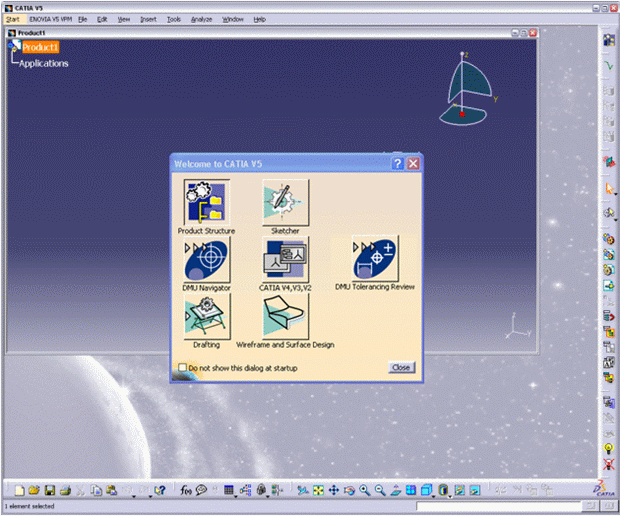Screen dimensions: 620x516
Task: Enable 'Do not show this dialog at startup'
Action: coord(182,368)
